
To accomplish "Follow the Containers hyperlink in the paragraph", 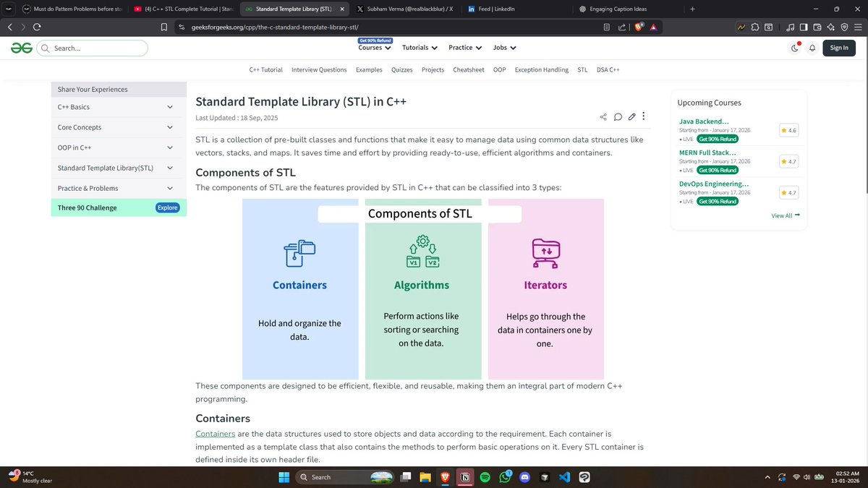I will point(216,434).
